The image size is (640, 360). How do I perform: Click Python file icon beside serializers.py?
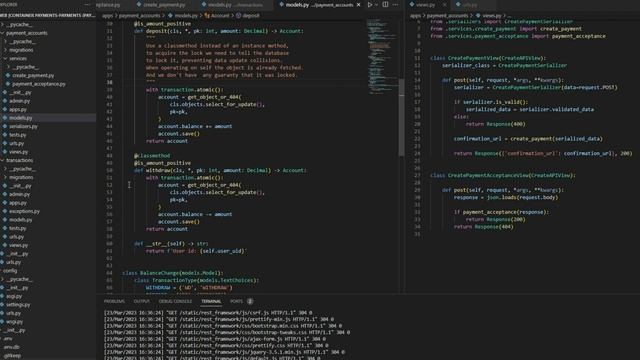pyautogui.click(x=5, y=127)
